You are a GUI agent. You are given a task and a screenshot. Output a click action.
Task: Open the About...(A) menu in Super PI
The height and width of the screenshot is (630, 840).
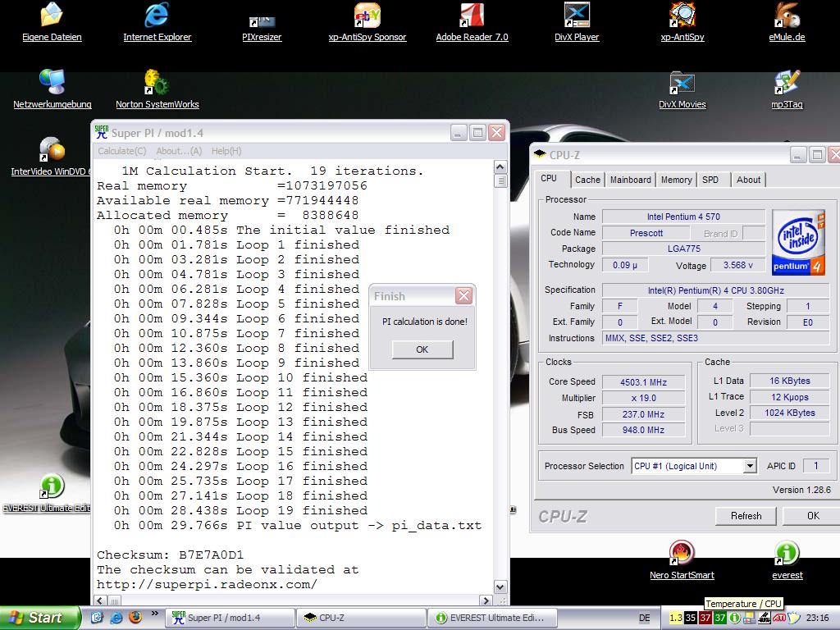point(179,151)
